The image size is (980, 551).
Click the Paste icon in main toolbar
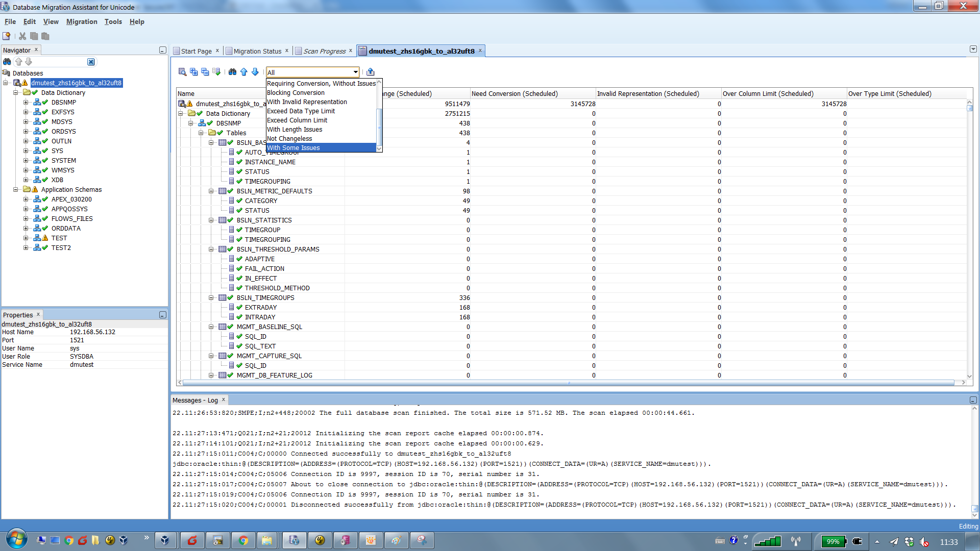pos(45,36)
